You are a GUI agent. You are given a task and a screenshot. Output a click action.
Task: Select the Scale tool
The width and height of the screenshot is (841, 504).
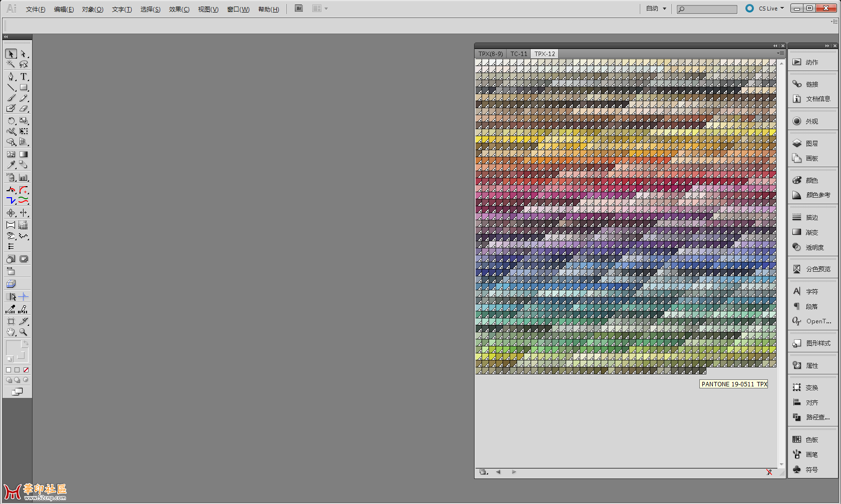[x=24, y=121]
